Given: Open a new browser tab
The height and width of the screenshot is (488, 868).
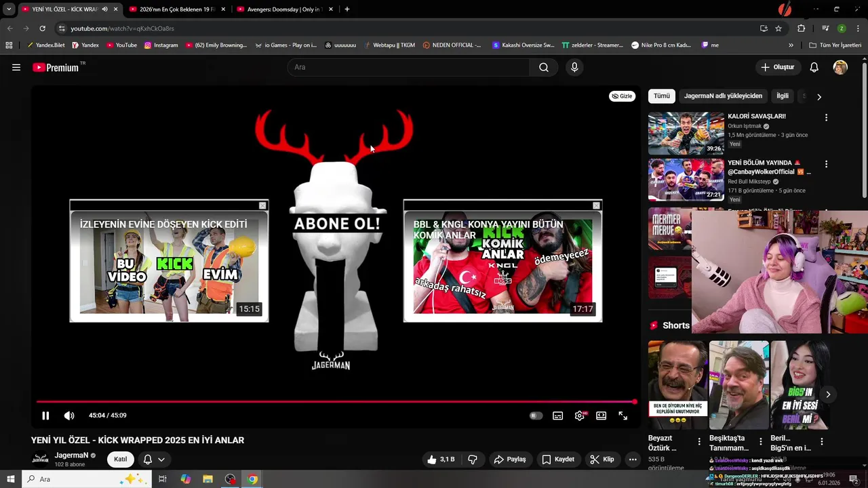Looking at the screenshot, I should (x=347, y=9).
